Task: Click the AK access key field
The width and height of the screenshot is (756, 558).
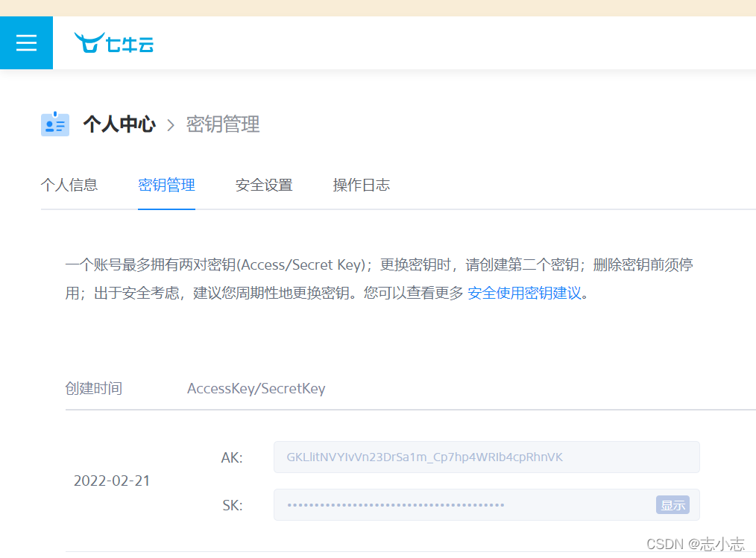Action: tap(487, 457)
